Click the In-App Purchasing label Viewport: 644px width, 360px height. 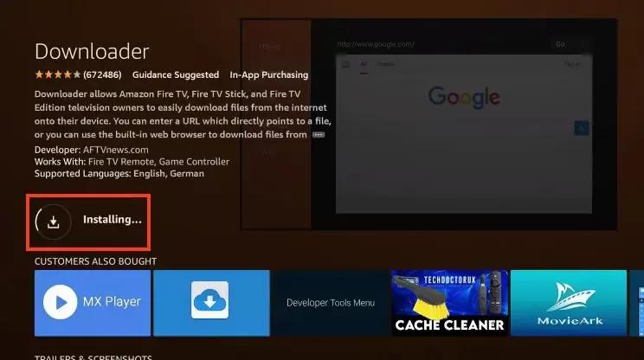[269, 74]
